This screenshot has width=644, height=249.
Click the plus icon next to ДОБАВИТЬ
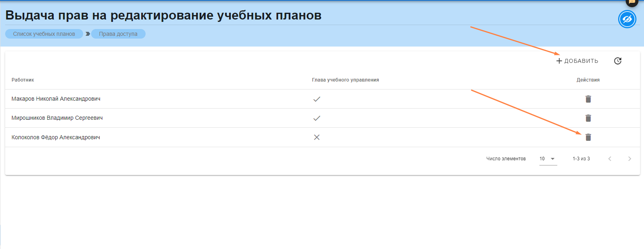pyautogui.click(x=559, y=61)
